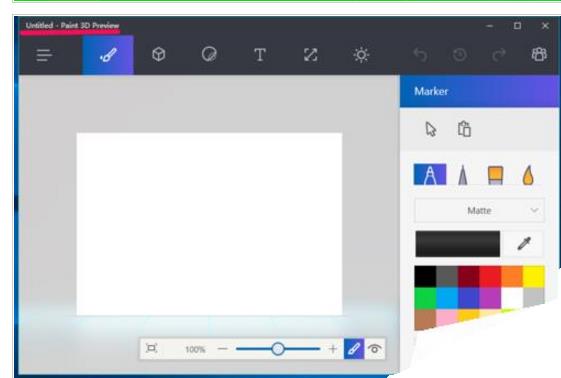
Task: Click the zoom slider handle
Action: (x=278, y=349)
